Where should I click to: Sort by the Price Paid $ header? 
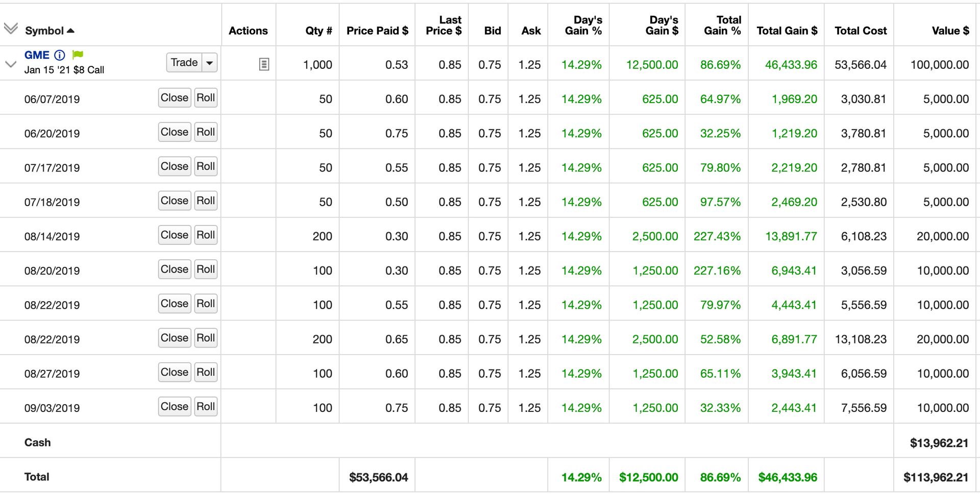click(377, 31)
